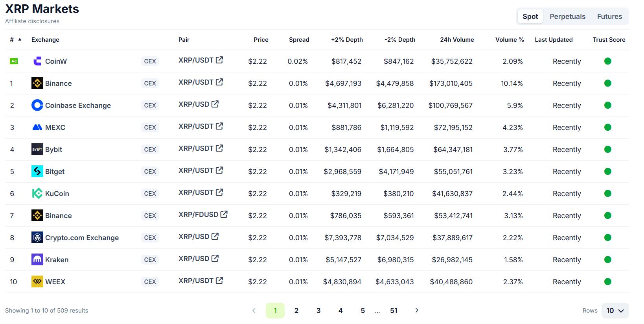The width and height of the screenshot is (644, 324).
Task: Sort by the # rank column arrow
Action: (x=20, y=39)
